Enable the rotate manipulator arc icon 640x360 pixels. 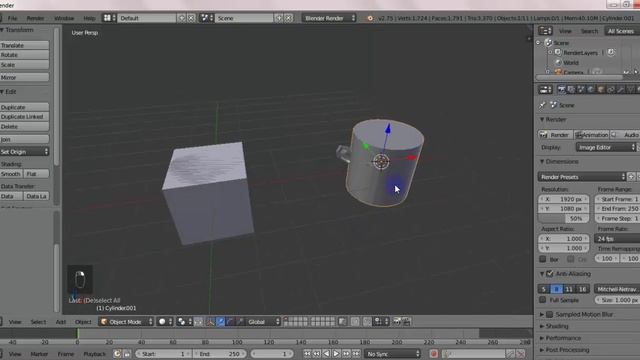[x=230, y=322]
